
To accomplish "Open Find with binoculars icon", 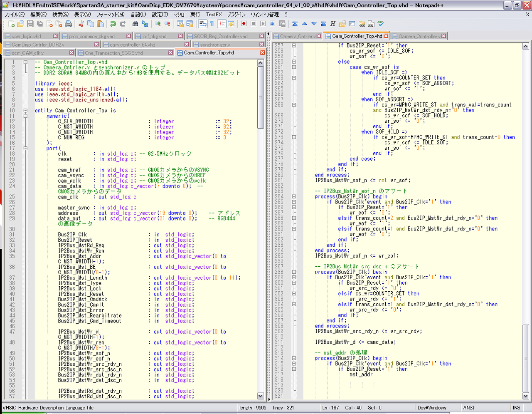I will click(135, 24).
